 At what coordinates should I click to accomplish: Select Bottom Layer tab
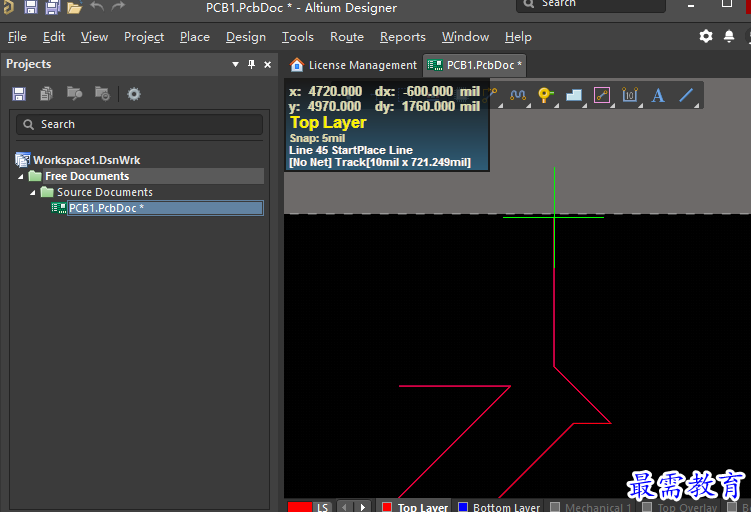point(499,507)
